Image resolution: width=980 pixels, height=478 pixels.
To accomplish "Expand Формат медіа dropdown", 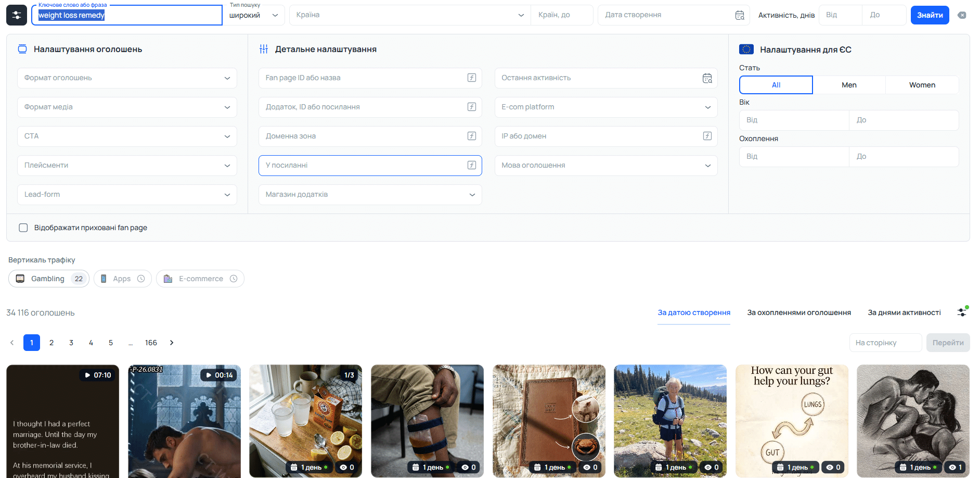I will (x=127, y=107).
